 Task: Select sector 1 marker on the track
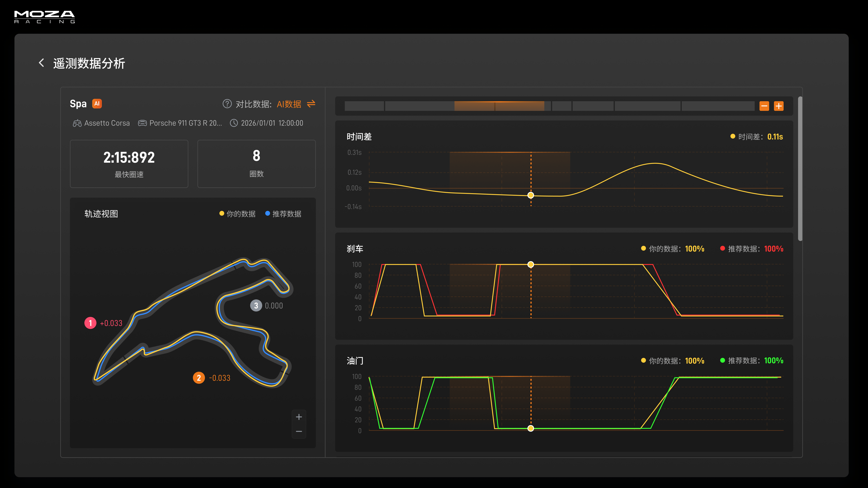point(90,323)
